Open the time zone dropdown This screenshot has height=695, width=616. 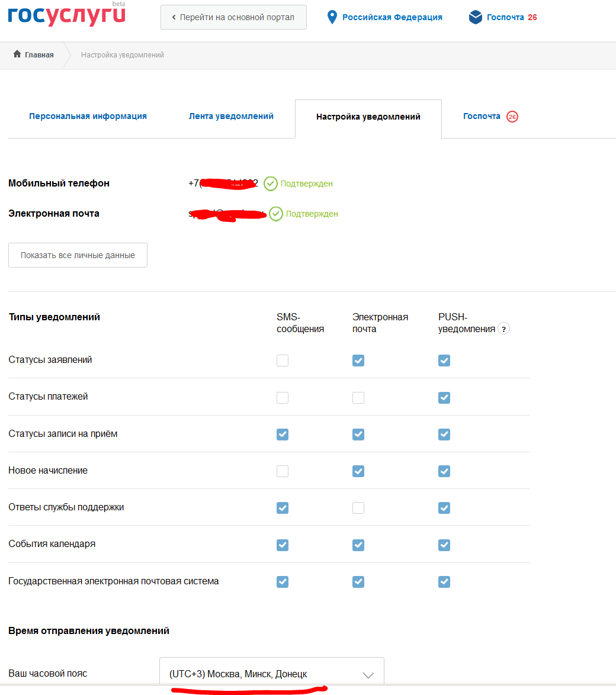271,674
